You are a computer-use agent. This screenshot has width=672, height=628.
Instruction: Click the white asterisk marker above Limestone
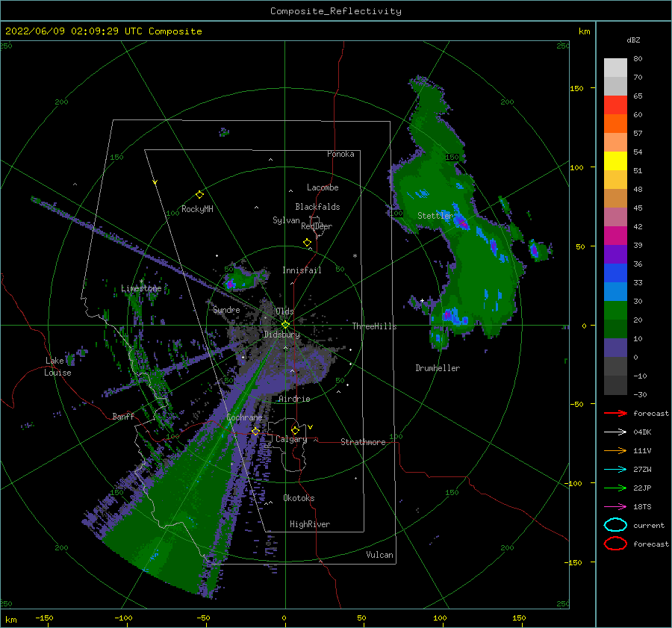[x=141, y=282]
